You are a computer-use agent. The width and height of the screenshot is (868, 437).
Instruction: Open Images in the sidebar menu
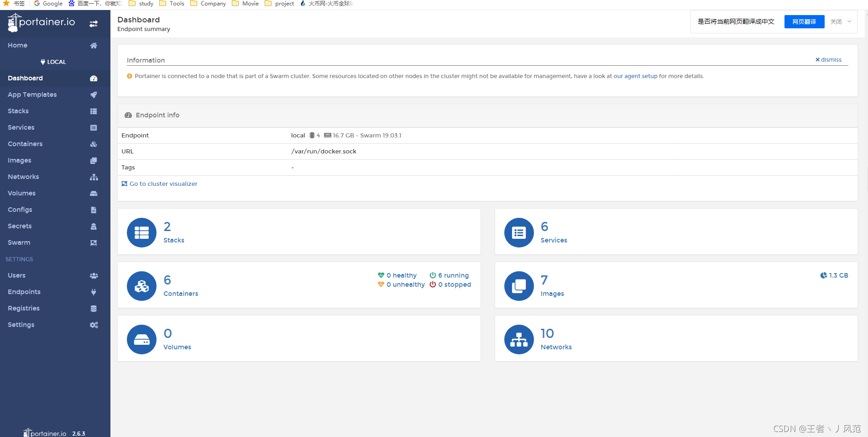55,160
